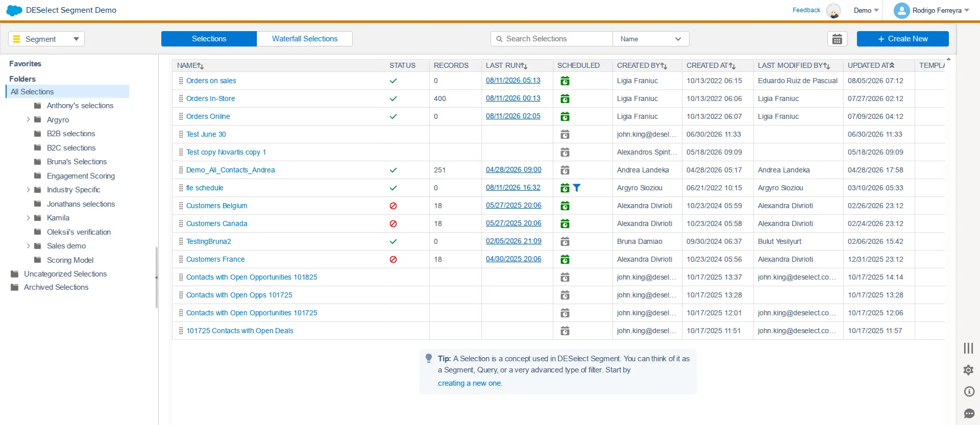Open B2B selections folder
Image resolution: width=980 pixels, height=425 pixels.
[x=71, y=134]
